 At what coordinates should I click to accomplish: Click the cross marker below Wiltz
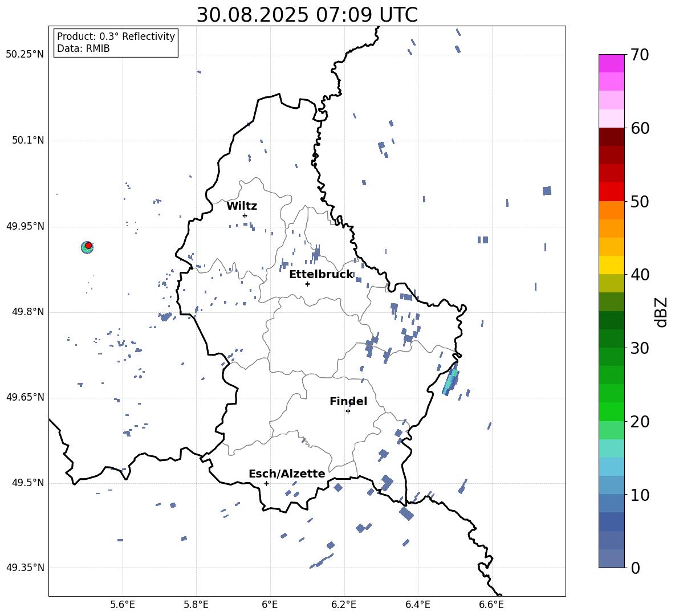[245, 215]
